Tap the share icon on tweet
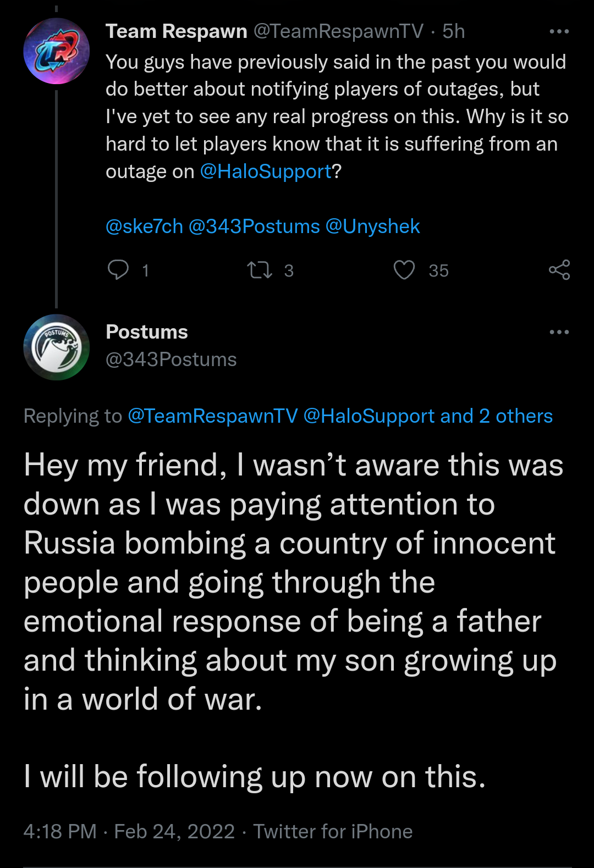 559,270
